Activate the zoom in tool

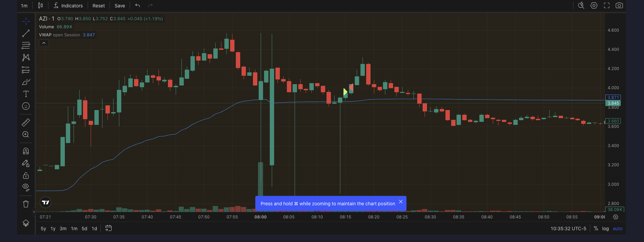(x=26, y=135)
